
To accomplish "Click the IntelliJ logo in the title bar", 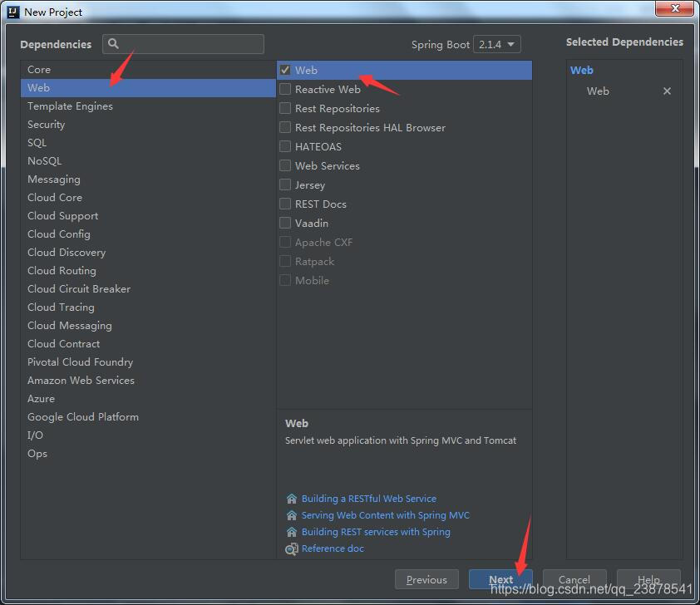I will [13, 12].
